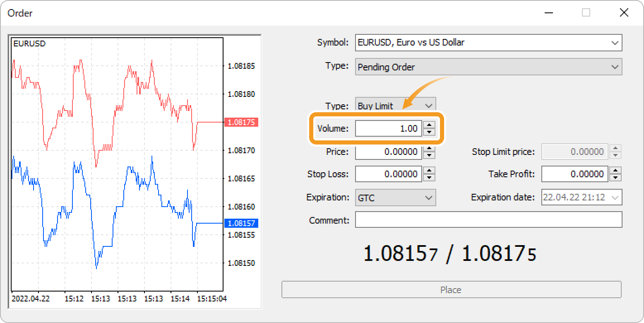Click the Price input field
The image size is (644, 323).
pos(388,152)
